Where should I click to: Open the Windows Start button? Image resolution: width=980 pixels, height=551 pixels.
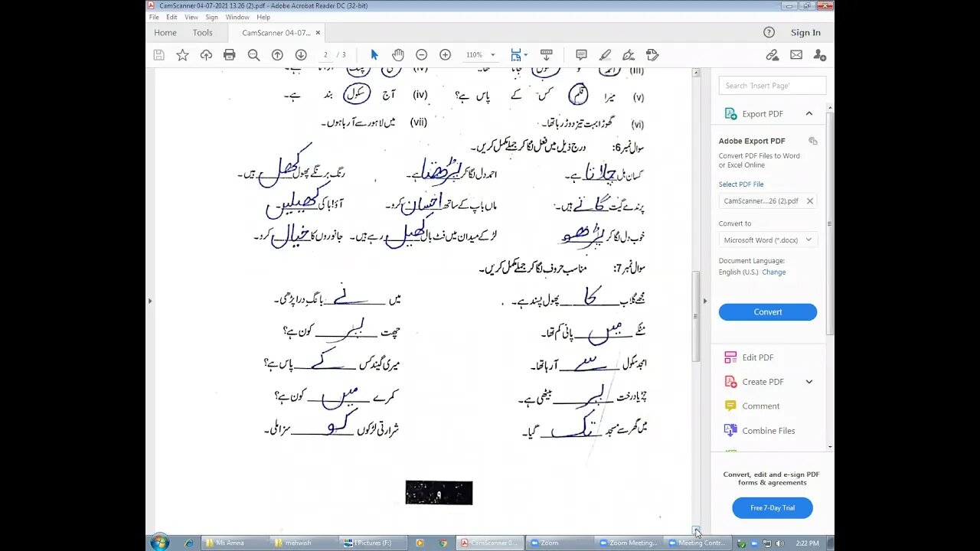tap(159, 543)
